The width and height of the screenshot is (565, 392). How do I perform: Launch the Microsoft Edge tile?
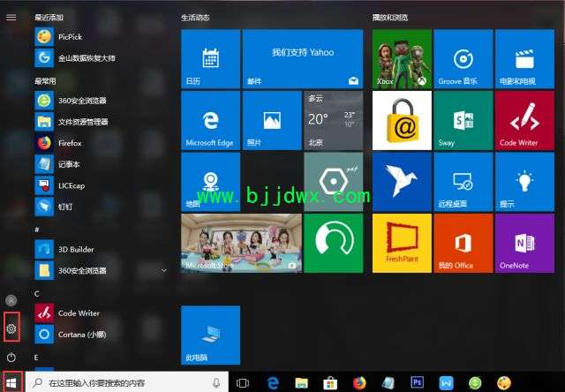tap(210, 120)
